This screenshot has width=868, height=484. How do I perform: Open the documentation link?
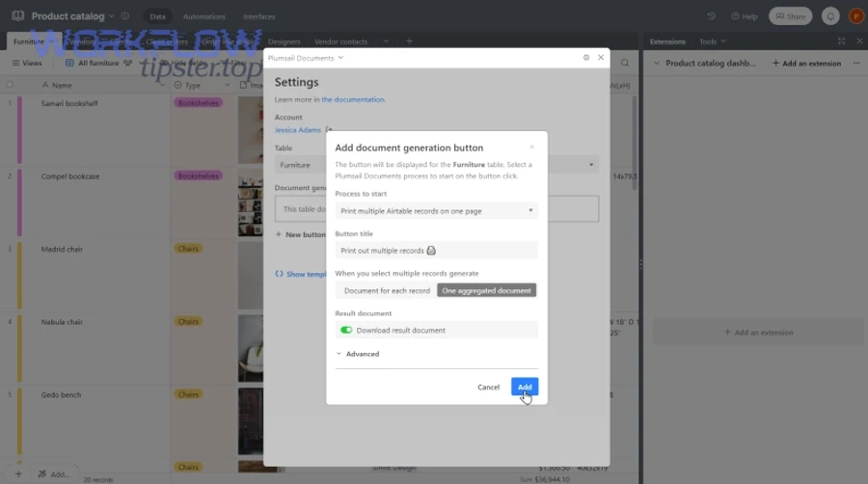tap(353, 99)
